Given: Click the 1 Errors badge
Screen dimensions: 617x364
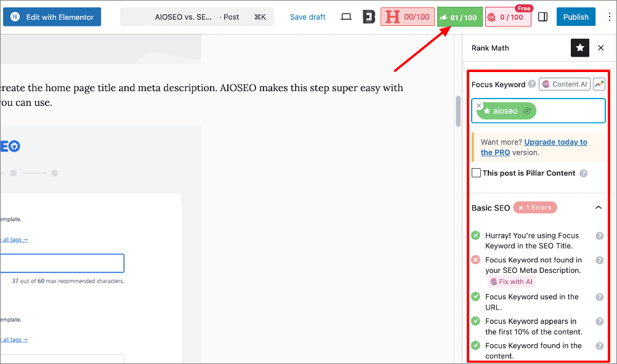Looking at the screenshot, I should 535,208.
